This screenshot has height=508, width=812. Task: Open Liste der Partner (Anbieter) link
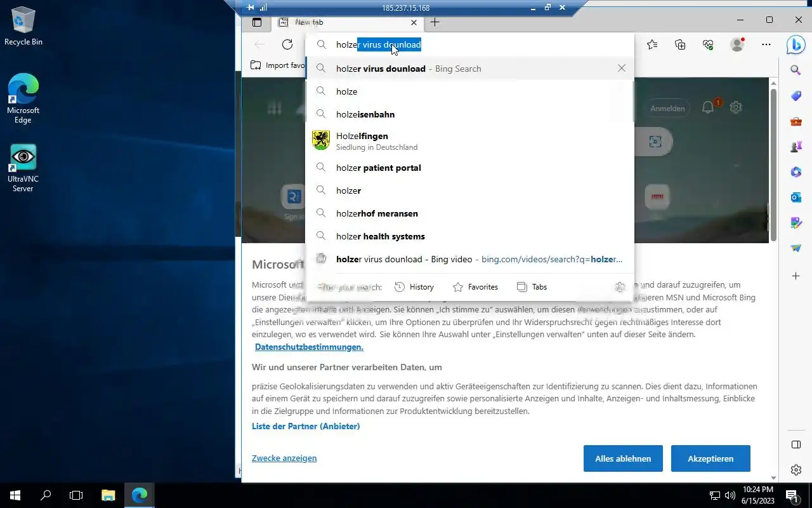click(306, 426)
